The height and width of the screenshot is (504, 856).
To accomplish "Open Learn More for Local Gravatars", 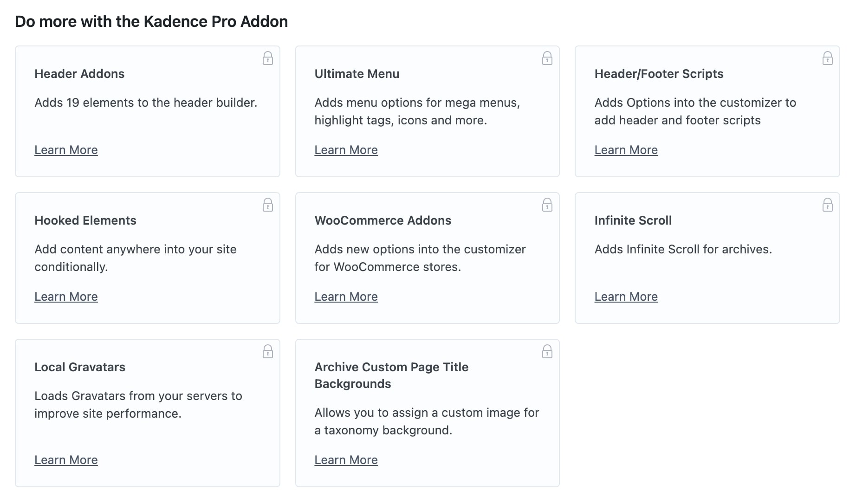I will 66,459.
